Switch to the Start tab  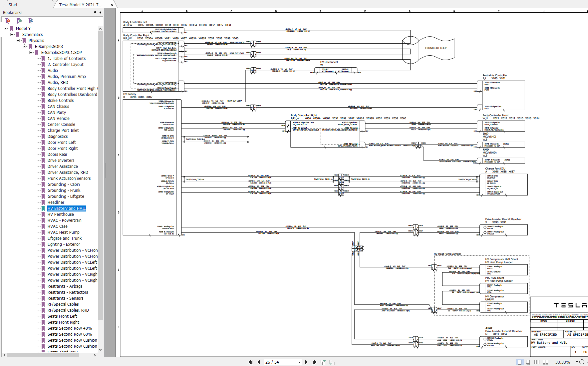13,5
